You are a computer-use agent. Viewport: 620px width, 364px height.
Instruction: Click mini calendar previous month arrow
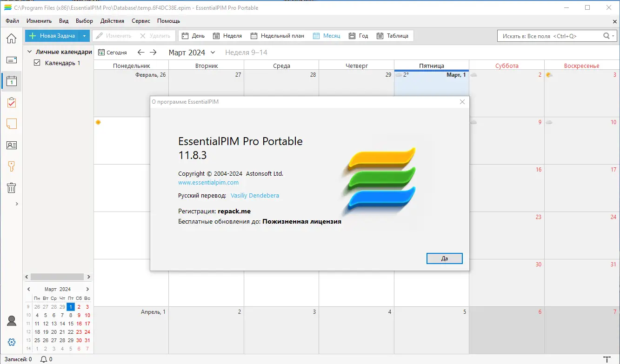(x=29, y=289)
